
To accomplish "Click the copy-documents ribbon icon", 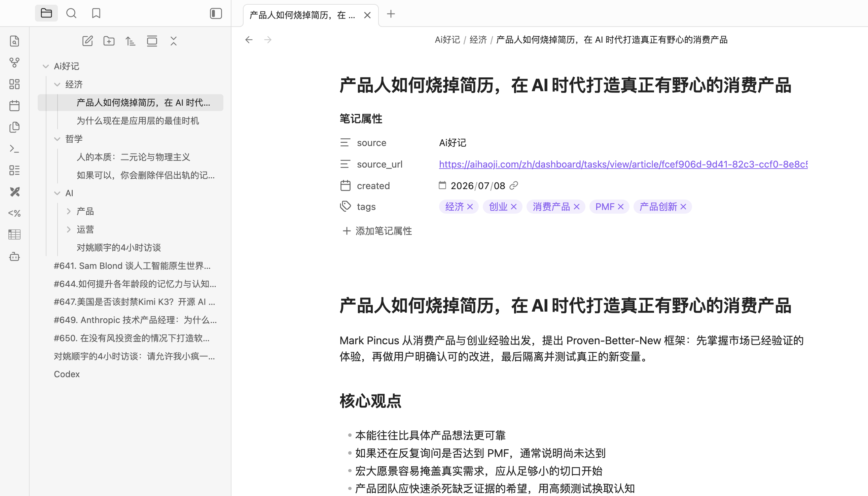I will (14, 127).
